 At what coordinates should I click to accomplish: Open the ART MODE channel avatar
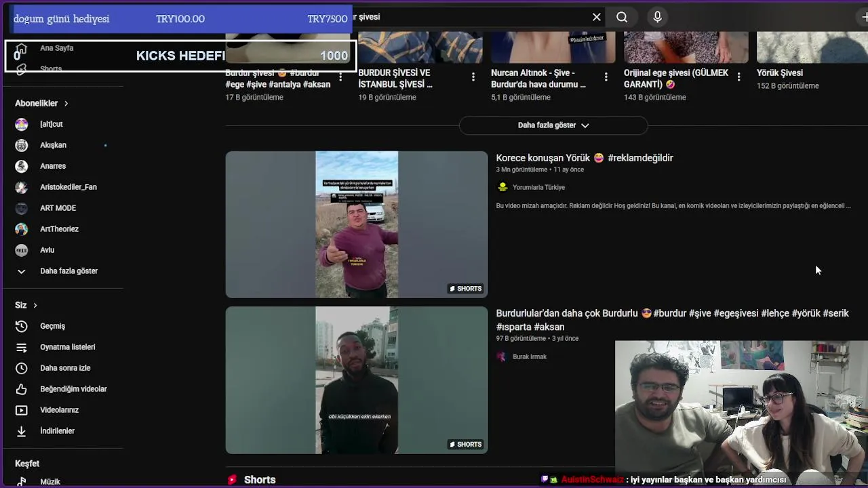(22, 208)
